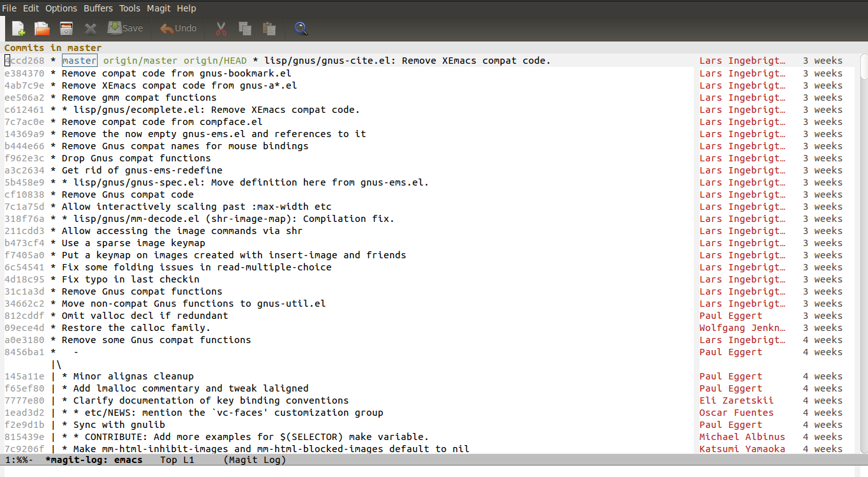
Task: Select commit hash e384370
Action: [25, 73]
